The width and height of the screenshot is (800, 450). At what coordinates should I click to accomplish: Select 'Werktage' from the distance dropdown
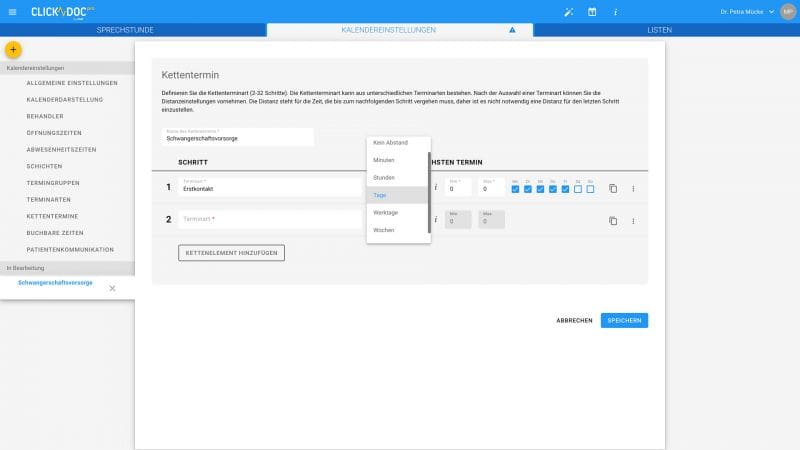pos(385,212)
